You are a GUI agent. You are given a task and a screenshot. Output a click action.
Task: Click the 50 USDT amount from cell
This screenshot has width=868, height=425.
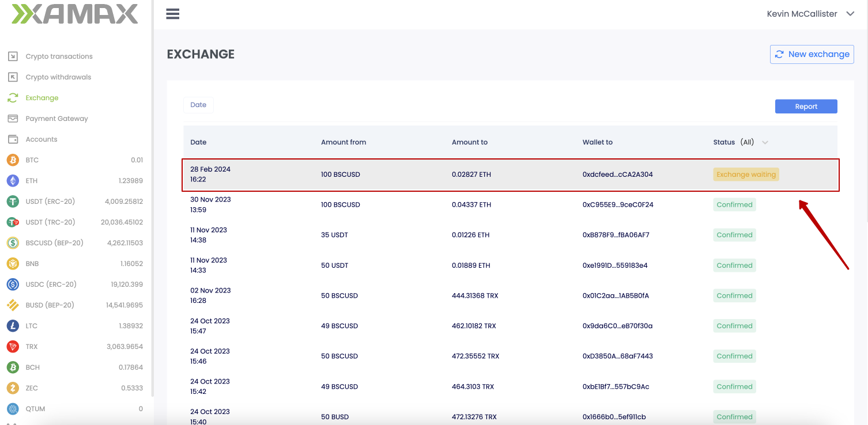click(x=335, y=265)
